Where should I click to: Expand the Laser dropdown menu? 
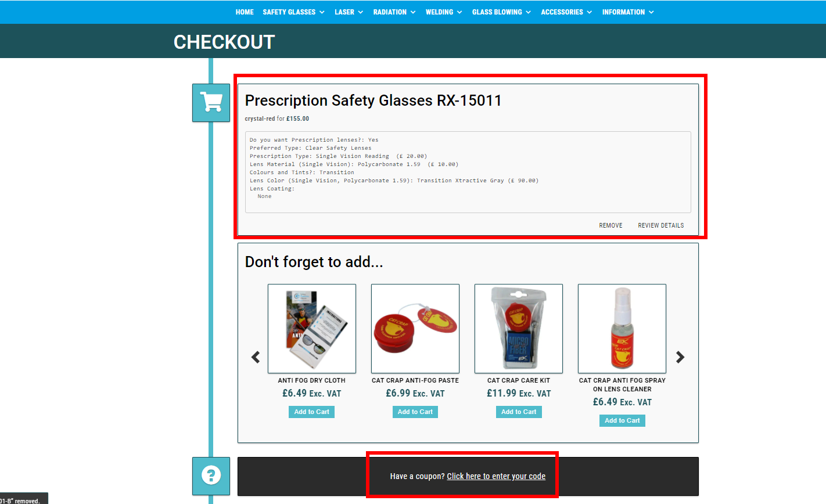coord(349,12)
